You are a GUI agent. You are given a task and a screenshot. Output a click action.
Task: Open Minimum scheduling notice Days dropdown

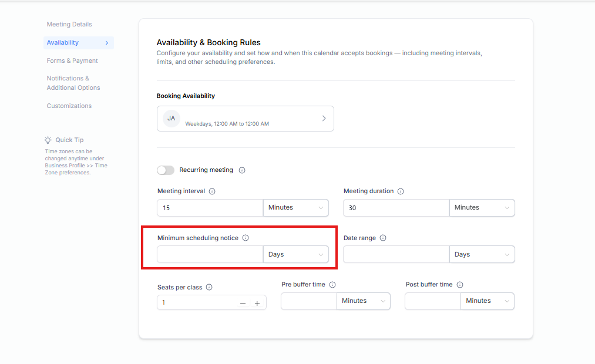[295, 255]
